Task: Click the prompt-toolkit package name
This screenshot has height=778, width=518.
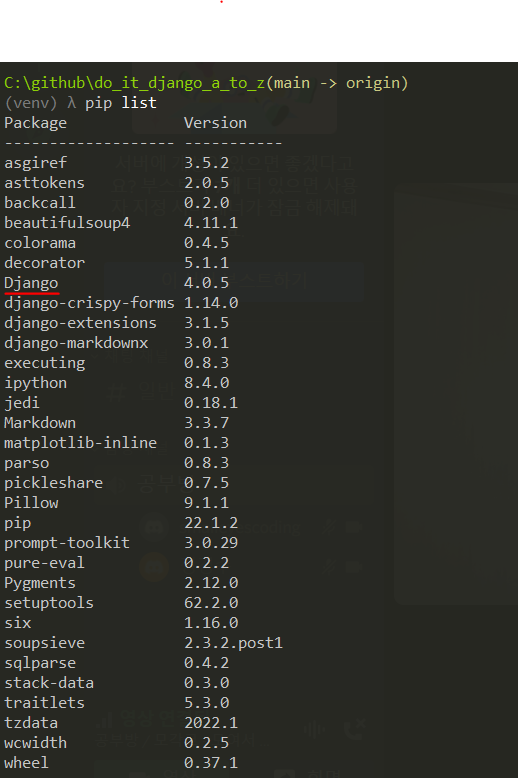Action: (x=67, y=543)
